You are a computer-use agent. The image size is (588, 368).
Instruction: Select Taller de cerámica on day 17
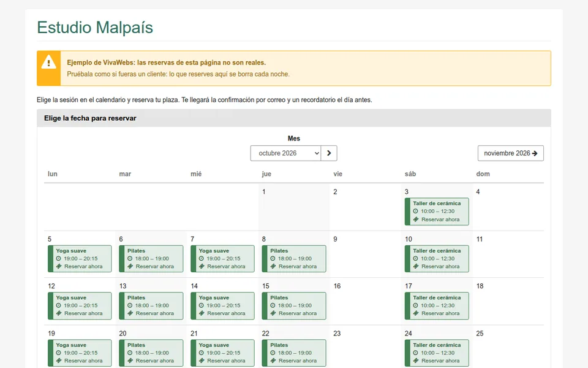click(x=437, y=305)
